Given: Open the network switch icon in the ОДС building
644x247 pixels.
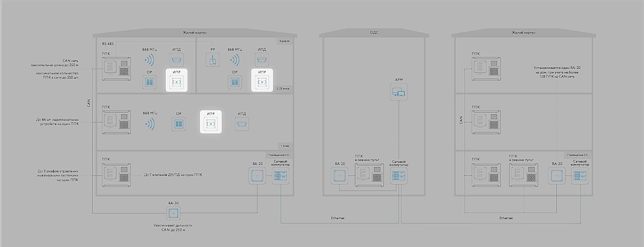Looking at the screenshot, I should (399, 175).
